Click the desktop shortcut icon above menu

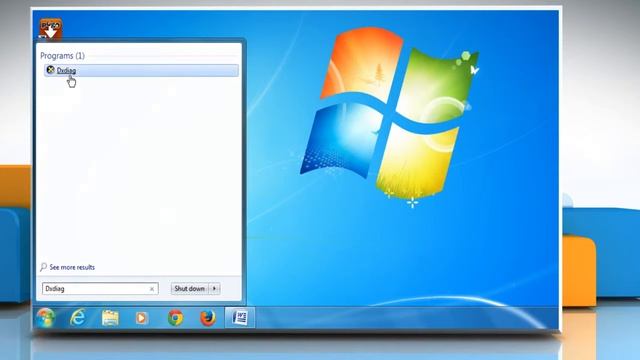point(51,29)
